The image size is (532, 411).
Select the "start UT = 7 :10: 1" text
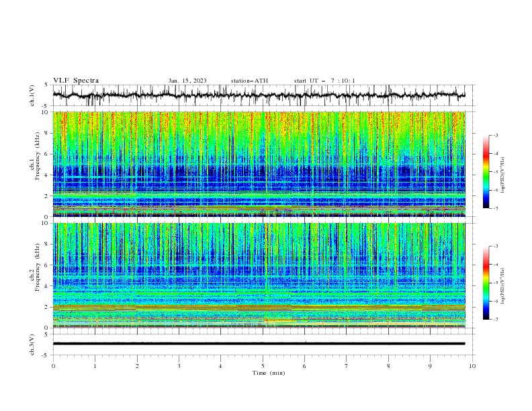click(324, 81)
